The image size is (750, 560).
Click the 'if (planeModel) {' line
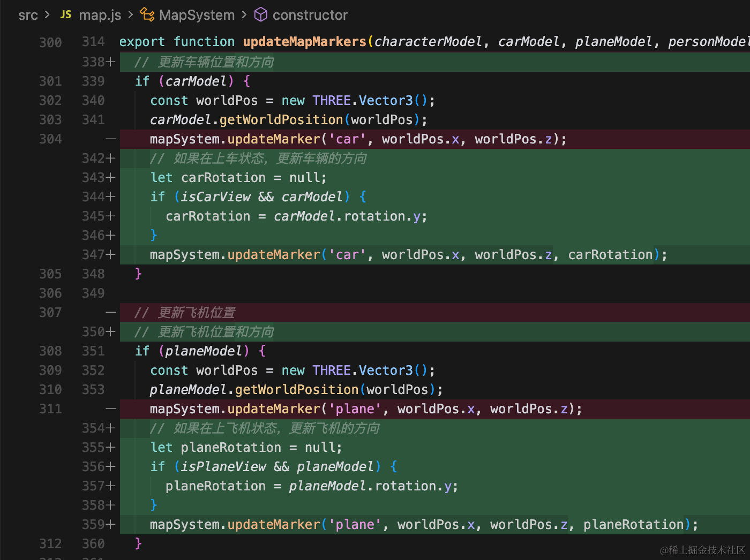tap(200, 351)
